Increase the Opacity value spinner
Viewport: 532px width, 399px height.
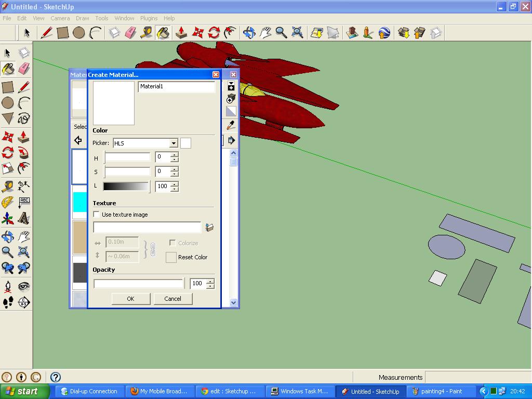[x=210, y=281]
